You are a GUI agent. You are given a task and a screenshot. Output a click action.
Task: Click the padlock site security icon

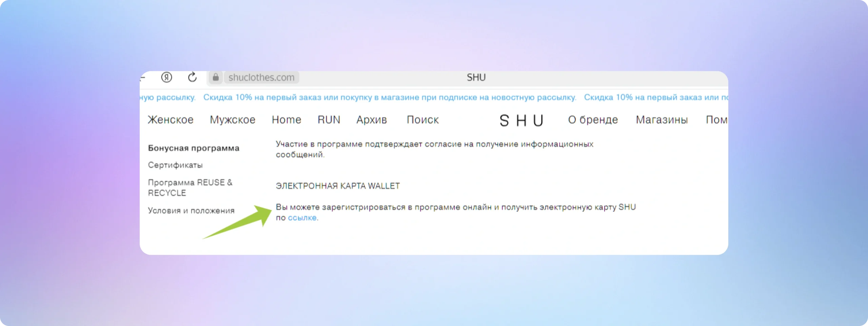click(216, 77)
